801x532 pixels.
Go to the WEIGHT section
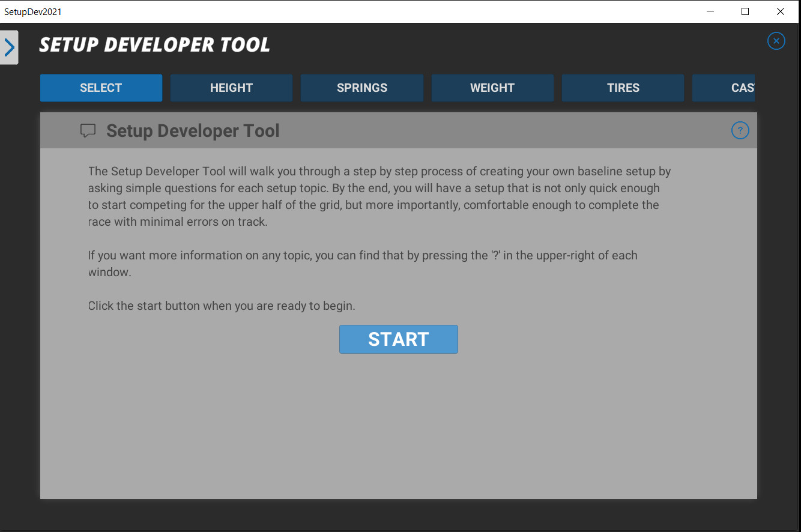[x=492, y=88]
